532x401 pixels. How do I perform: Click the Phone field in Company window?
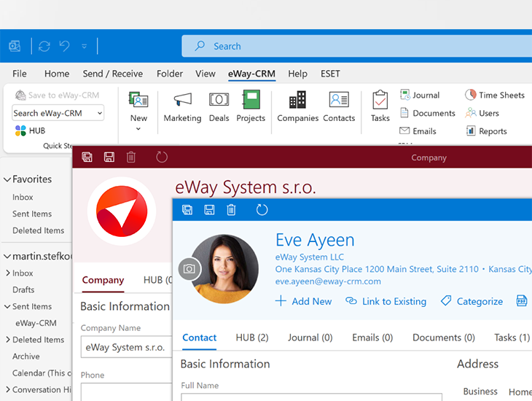tap(127, 392)
